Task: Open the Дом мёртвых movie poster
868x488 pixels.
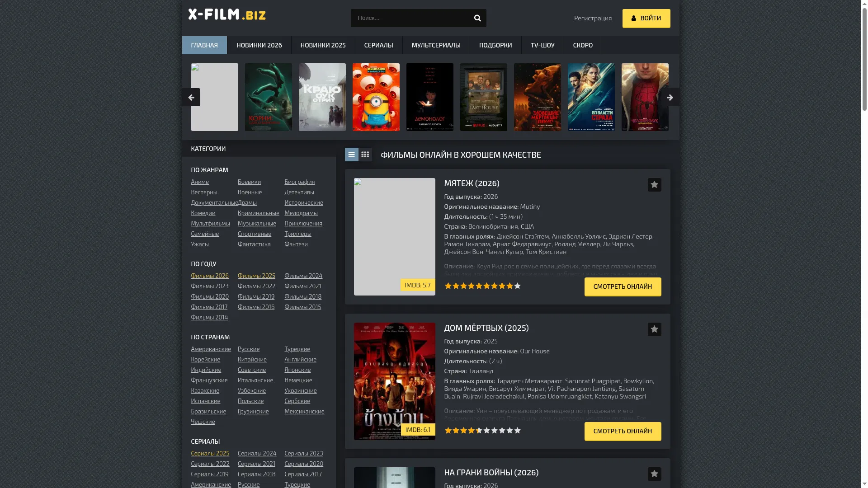Action: click(395, 381)
